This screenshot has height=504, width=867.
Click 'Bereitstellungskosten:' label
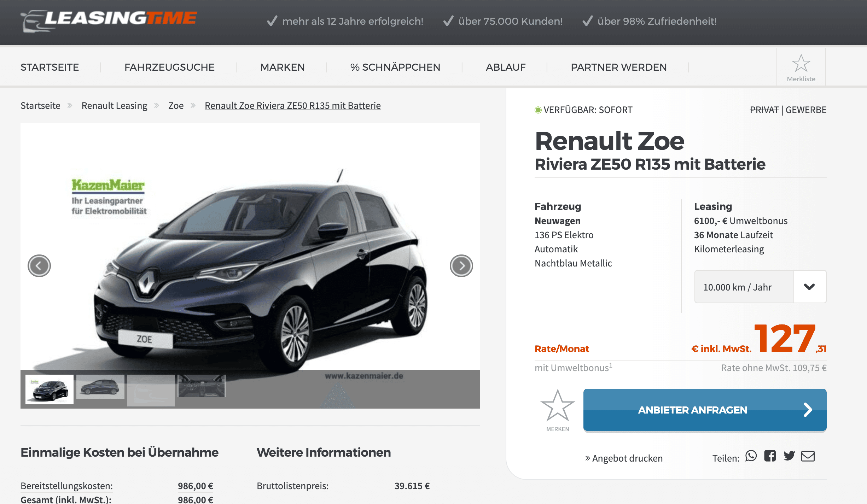pos(66,486)
